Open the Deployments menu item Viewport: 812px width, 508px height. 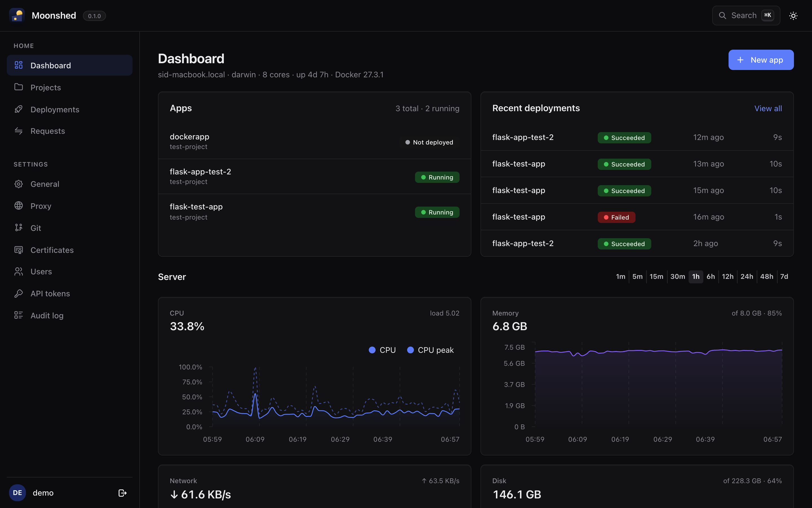tap(69, 109)
